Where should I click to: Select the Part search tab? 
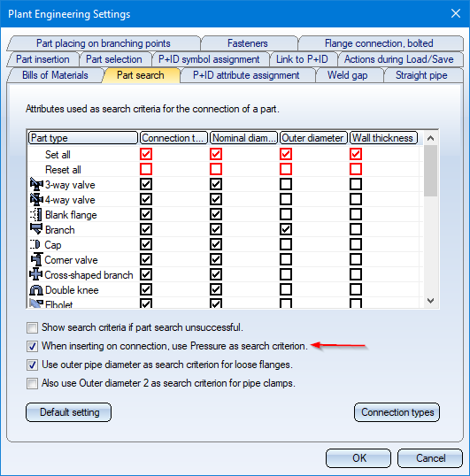click(141, 75)
